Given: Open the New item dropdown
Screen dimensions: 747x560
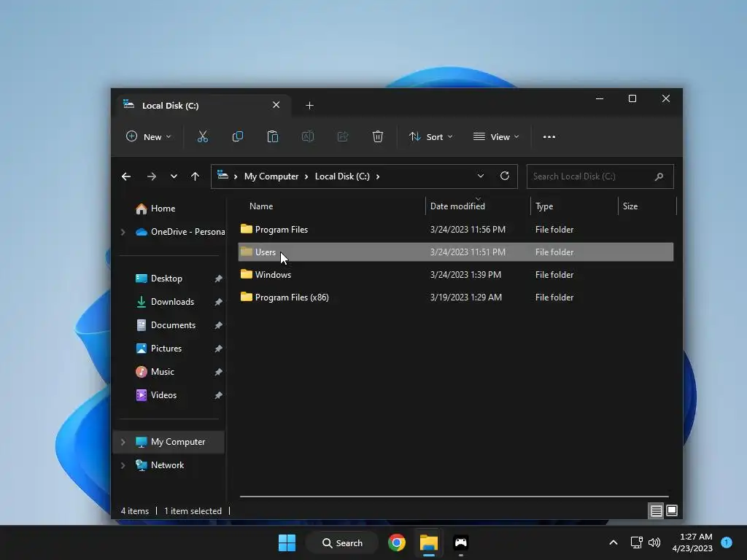Looking at the screenshot, I should pyautogui.click(x=148, y=136).
